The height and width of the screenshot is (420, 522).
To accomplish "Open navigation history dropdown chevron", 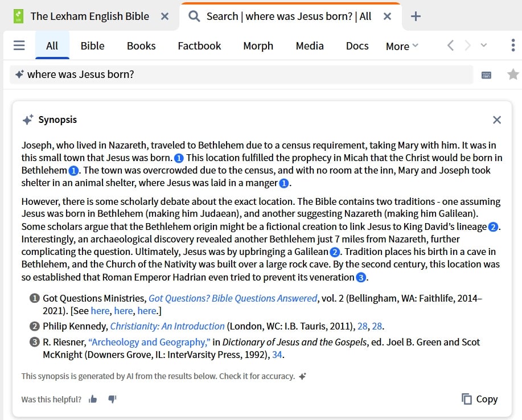I will (x=484, y=45).
